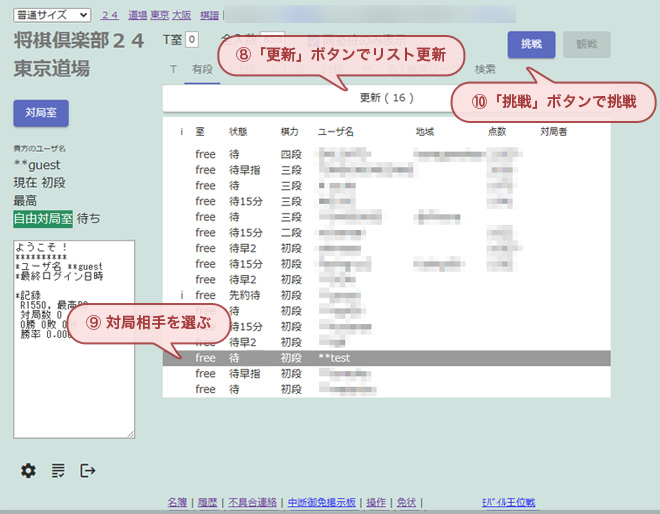The width and height of the screenshot is (660, 514).
Task: Open the 普通サイズ size dropdown
Action: tap(52, 15)
